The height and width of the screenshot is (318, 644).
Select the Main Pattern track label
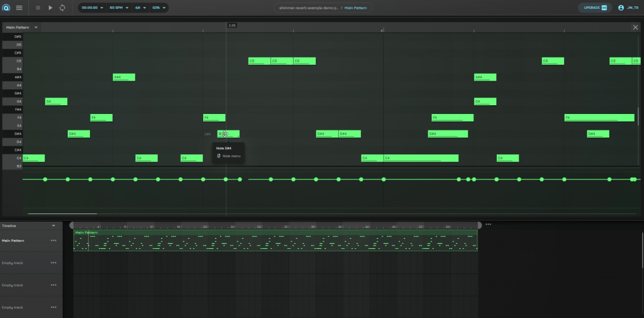[13, 241]
